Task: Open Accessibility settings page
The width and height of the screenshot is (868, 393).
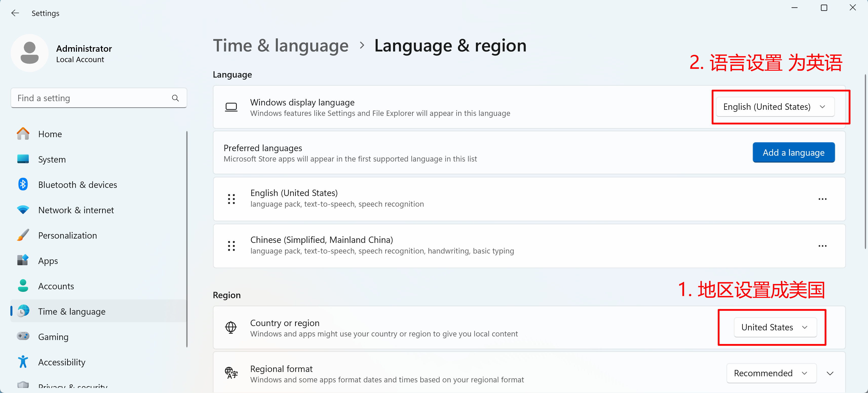Action: 98,362
